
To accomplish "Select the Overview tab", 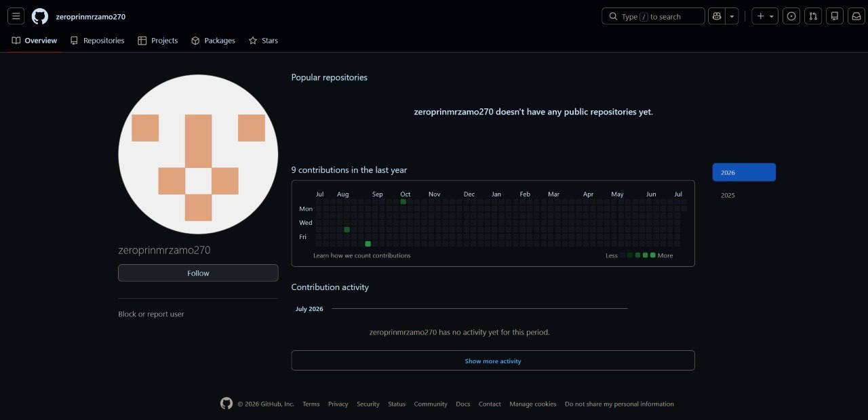I will coord(35,41).
